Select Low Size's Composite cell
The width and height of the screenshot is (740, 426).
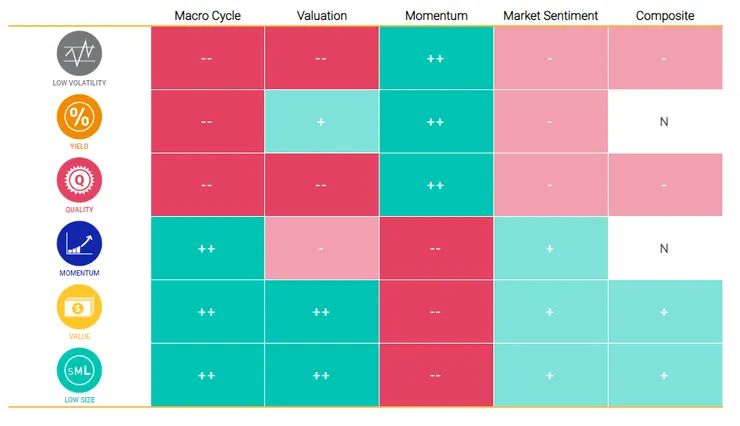[664, 375]
